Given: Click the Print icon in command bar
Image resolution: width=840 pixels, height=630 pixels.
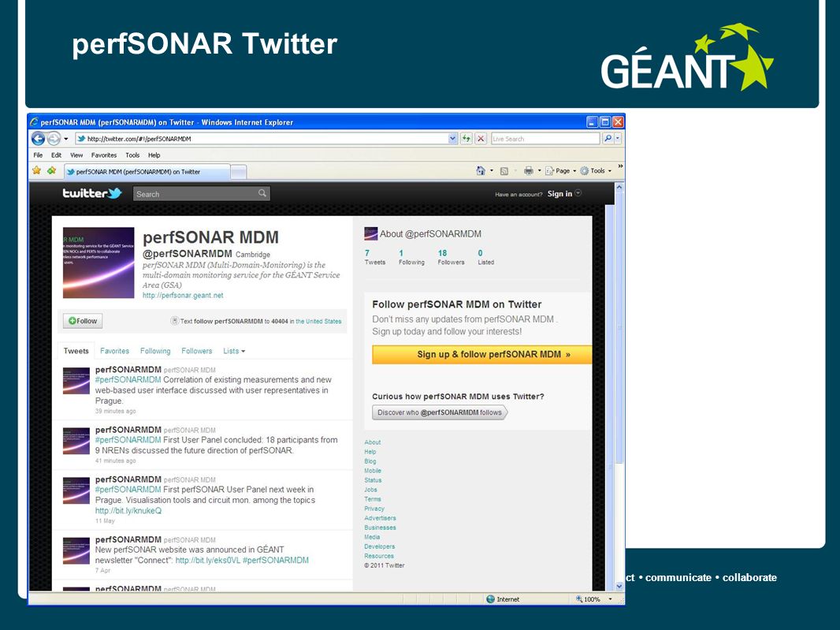Looking at the screenshot, I should pos(528,170).
